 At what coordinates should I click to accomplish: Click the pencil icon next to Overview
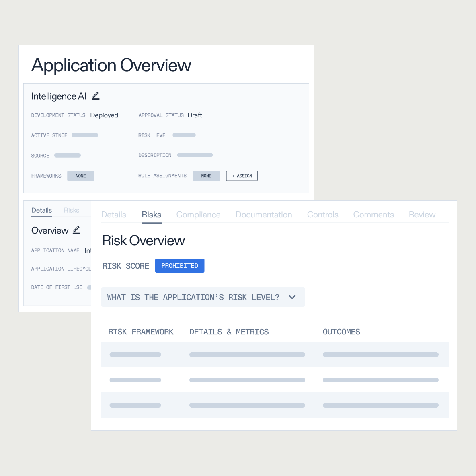point(76,230)
